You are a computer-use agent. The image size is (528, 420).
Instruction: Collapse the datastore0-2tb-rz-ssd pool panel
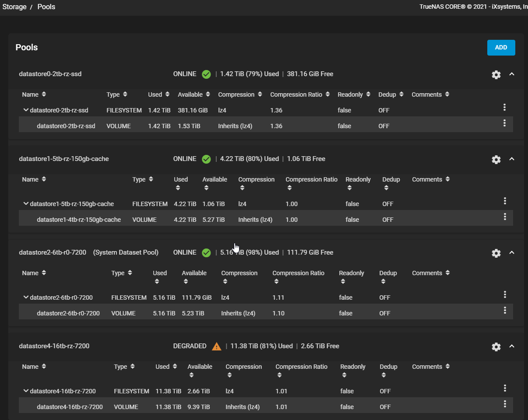(511, 74)
